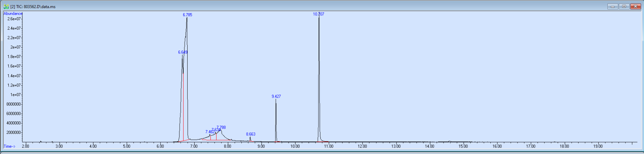Click the 2.6e+07 abundance axis value
Image resolution: width=644 pixels, height=154 pixels.
(x=14, y=19)
